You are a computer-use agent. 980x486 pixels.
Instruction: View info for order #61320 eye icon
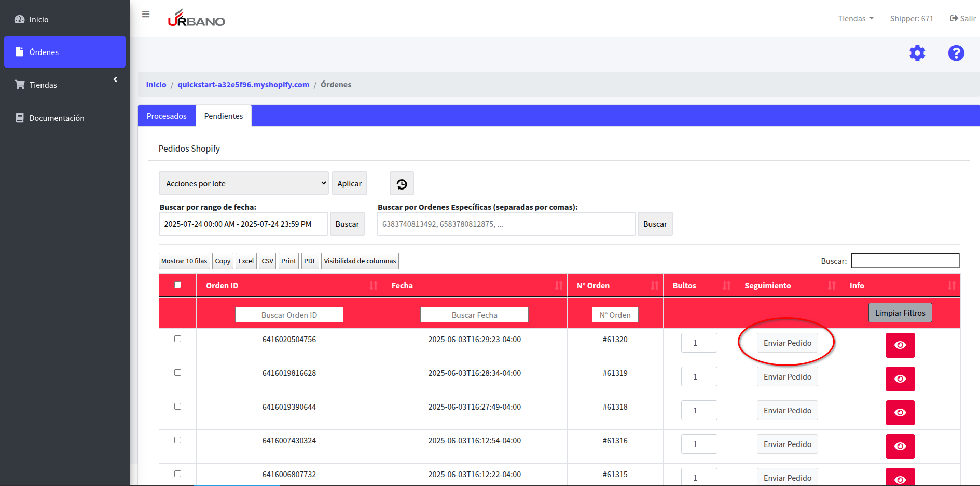(x=900, y=345)
